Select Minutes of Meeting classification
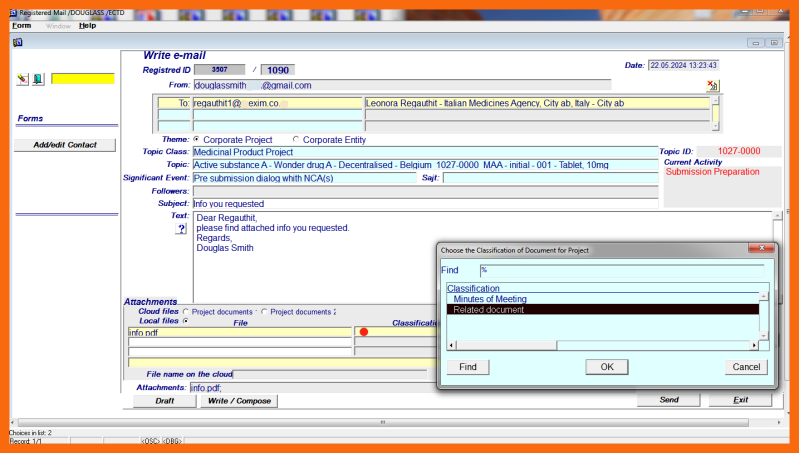Screen dimensions: 799x453 pyautogui.click(x=490, y=299)
